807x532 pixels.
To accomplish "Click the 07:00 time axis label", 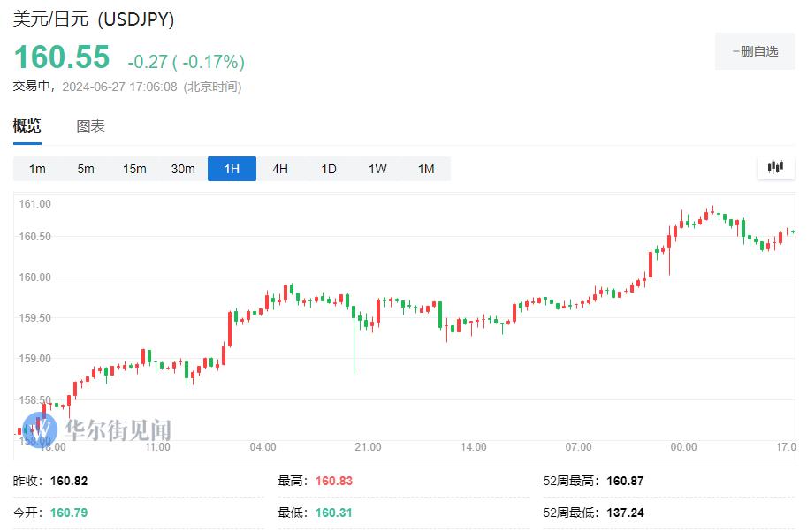I will click(x=578, y=447).
